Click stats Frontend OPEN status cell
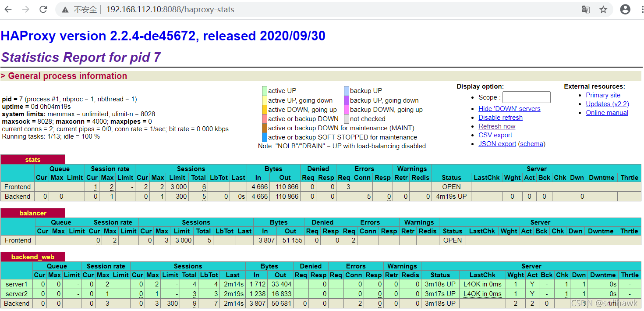Viewport: 644px width, 311px height. tap(452, 187)
